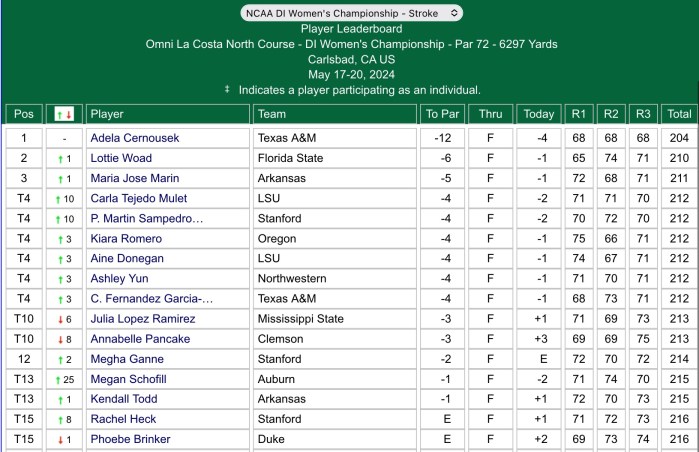Click Lottie Woad's green up arrow
This screenshot has width=699, height=452.
tap(60, 159)
